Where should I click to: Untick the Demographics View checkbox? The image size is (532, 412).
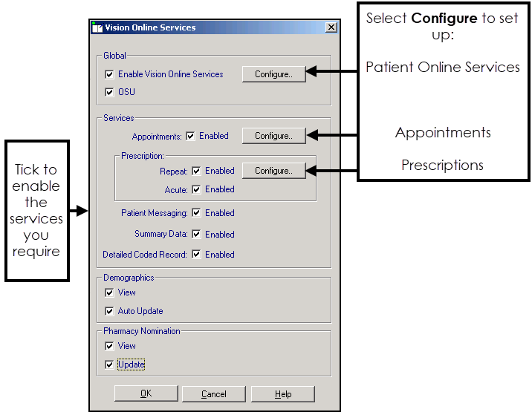pyautogui.click(x=110, y=293)
